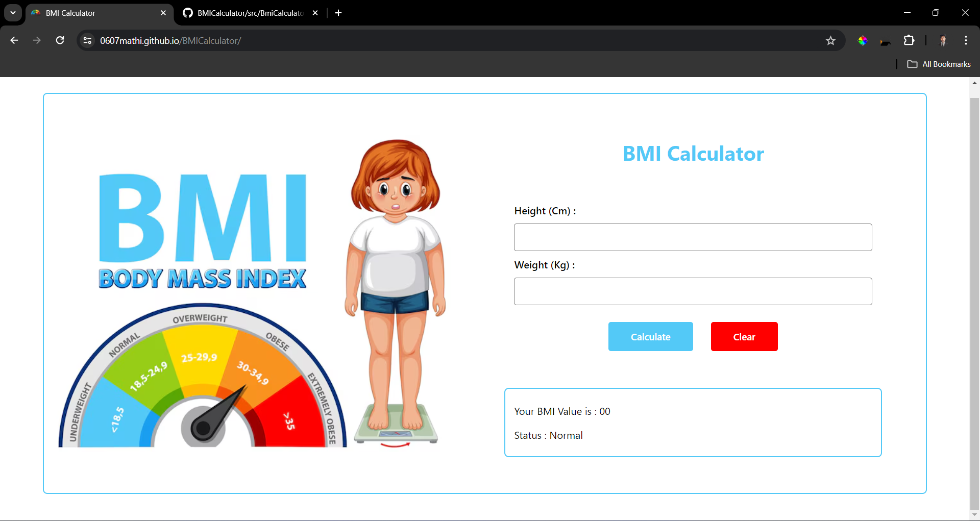Minimize the Chrome window
980x521 pixels.
tap(907, 13)
